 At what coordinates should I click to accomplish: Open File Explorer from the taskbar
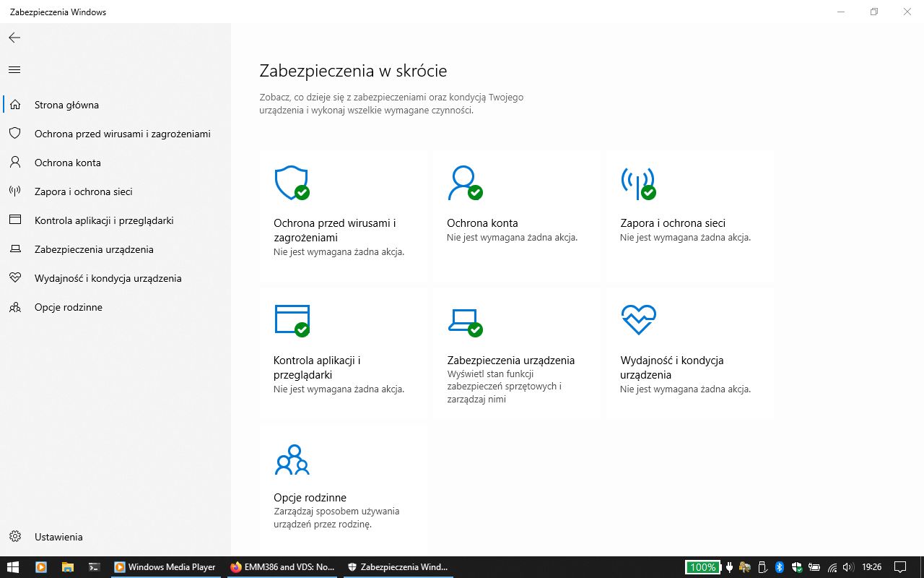(68, 567)
